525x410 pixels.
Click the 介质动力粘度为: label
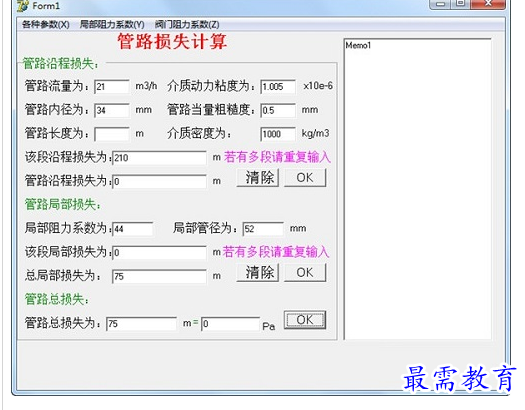212,86
